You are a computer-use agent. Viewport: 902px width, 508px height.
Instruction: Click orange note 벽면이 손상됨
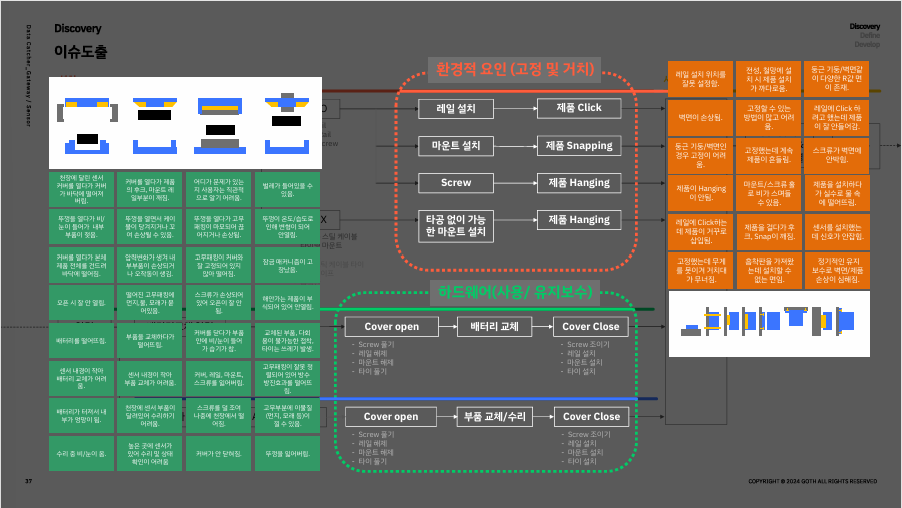pos(700,117)
